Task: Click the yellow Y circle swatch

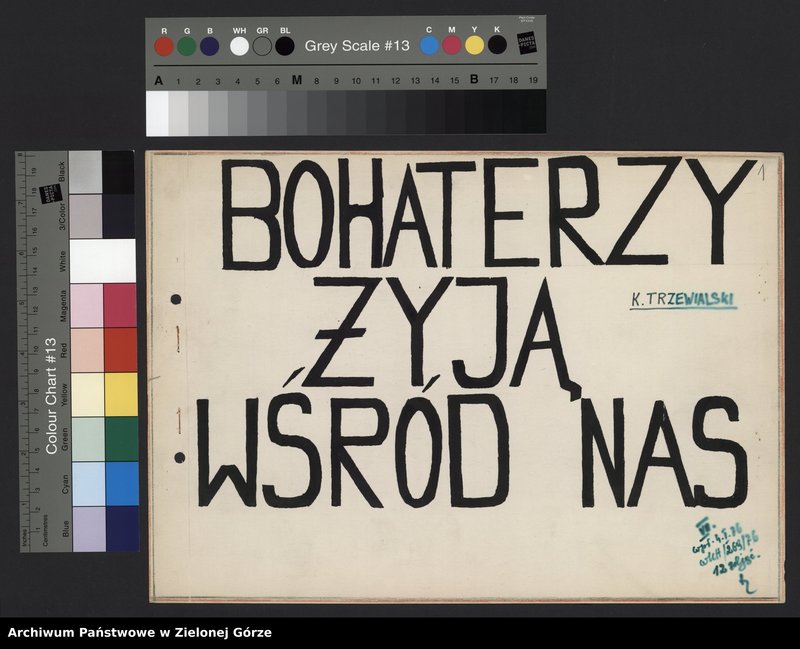Action: click(x=474, y=45)
